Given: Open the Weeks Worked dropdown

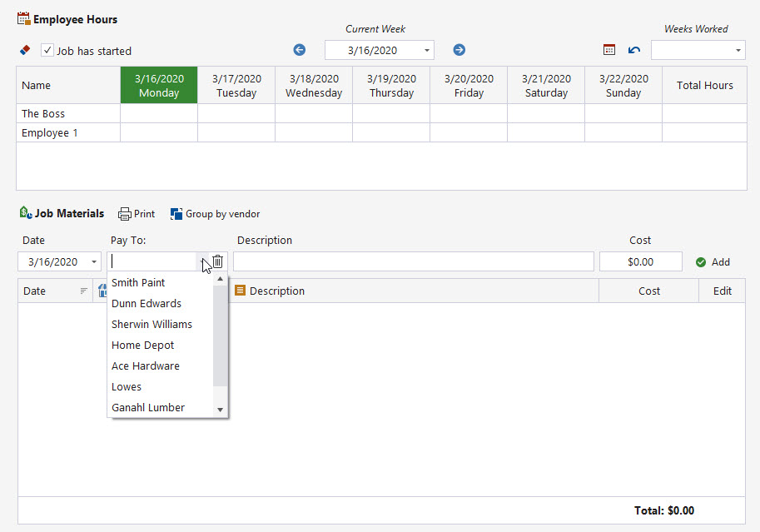Looking at the screenshot, I should pyautogui.click(x=739, y=50).
